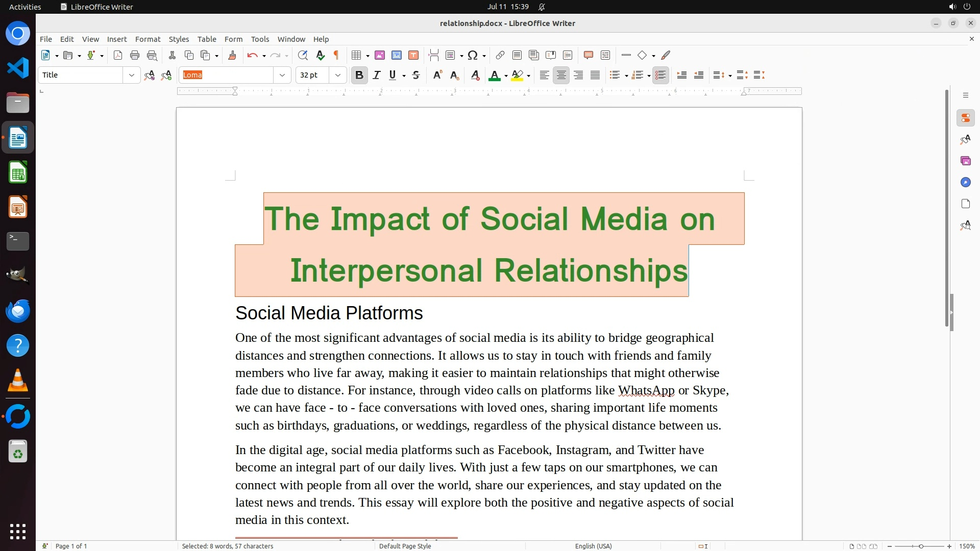Open the sidebar Navigator compass icon
The height and width of the screenshot is (551, 980).
click(965, 183)
